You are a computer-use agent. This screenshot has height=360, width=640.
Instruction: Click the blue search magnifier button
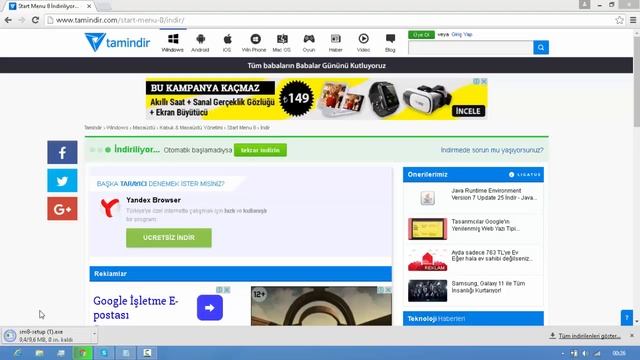coord(541,48)
